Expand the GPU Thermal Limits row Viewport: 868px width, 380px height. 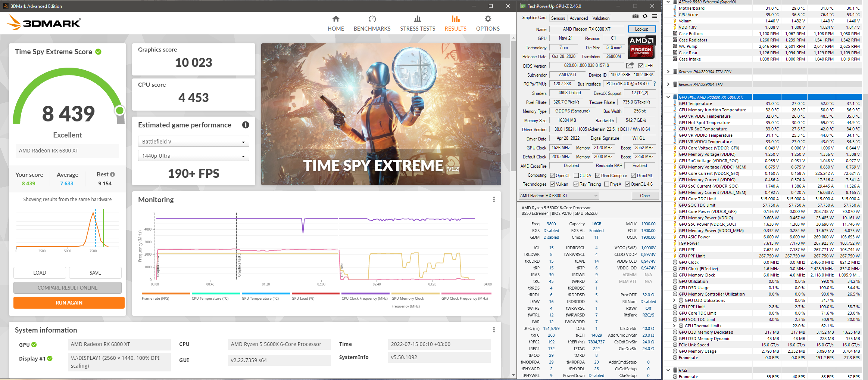(674, 326)
